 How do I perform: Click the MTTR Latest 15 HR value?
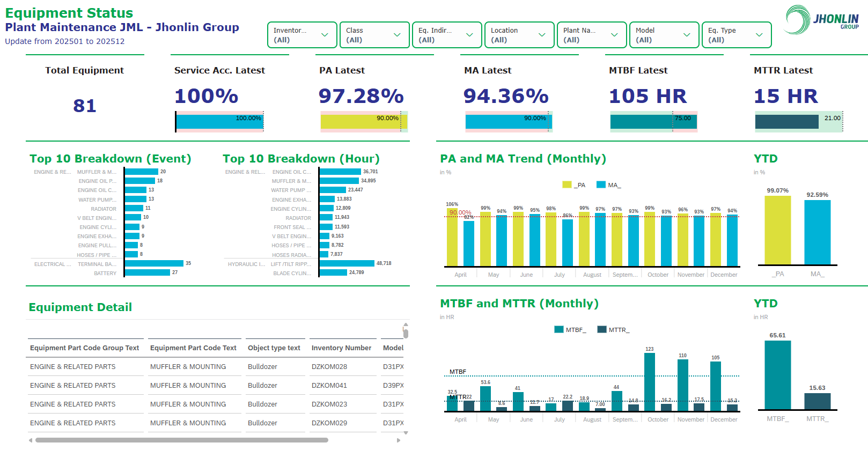point(786,96)
